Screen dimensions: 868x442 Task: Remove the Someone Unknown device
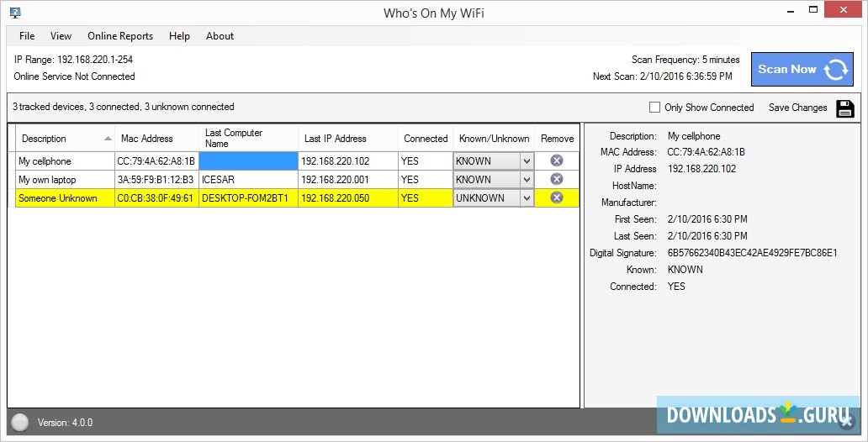pyautogui.click(x=557, y=197)
